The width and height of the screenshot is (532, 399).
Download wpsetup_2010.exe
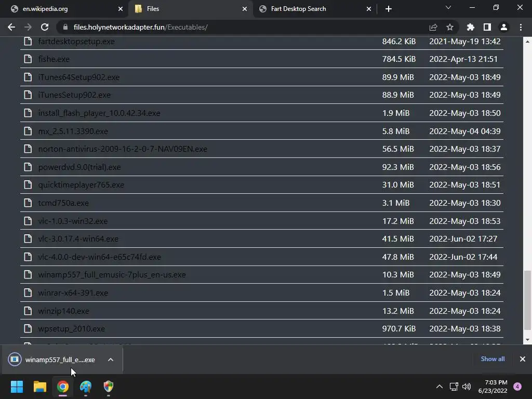(71, 329)
